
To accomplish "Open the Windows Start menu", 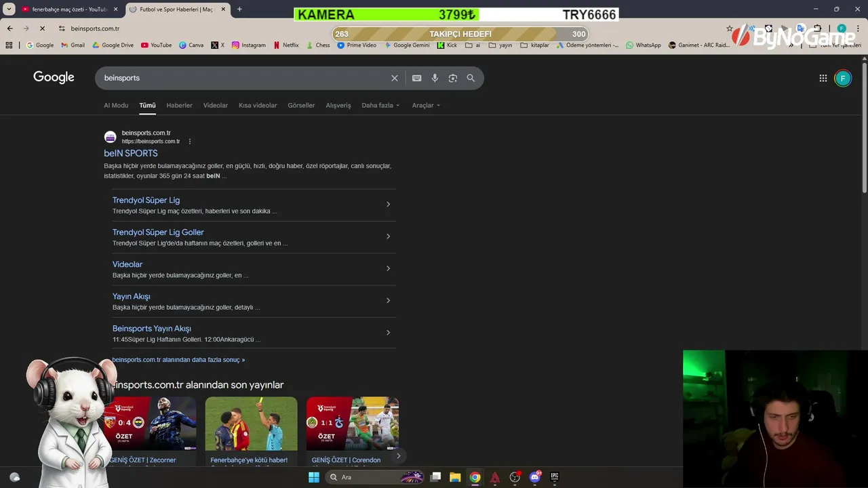I will pyautogui.click(x=313, y=477).
